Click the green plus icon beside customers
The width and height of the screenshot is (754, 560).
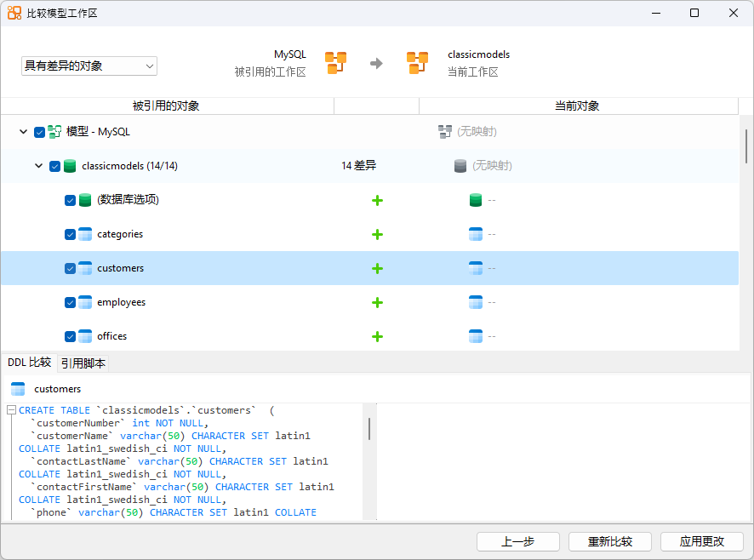[x=377, y=268]
